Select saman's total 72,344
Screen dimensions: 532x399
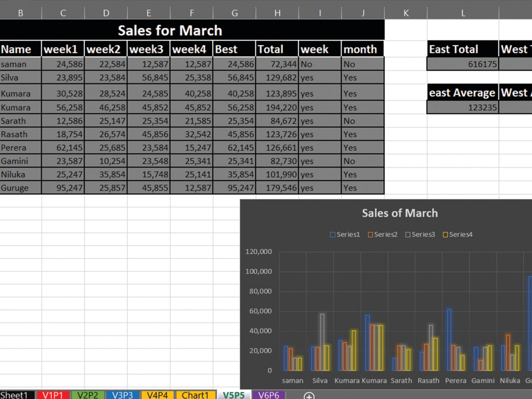277,64
